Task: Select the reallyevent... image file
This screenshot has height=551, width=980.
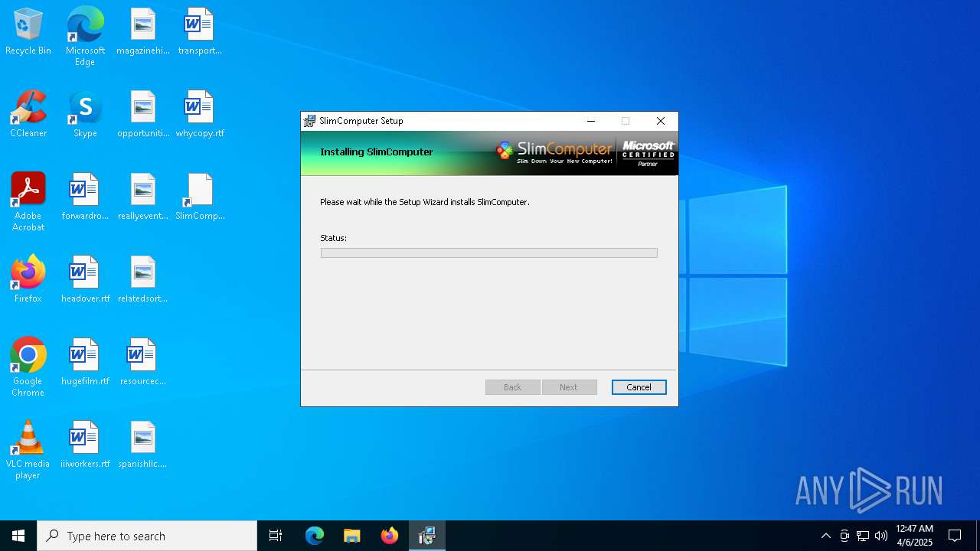Action: (x=143, y=197)
